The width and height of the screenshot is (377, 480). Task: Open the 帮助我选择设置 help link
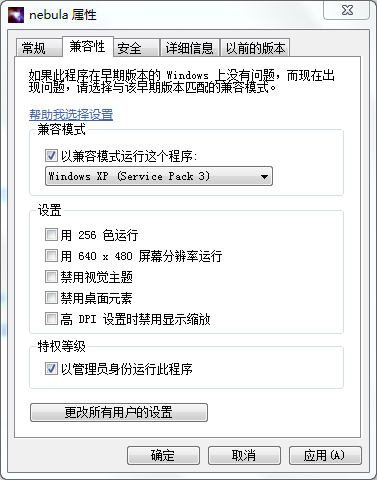pos(71,115)
